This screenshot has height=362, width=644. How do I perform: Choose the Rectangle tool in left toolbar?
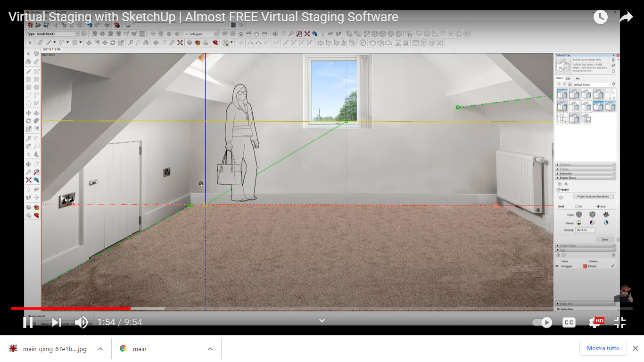(x=28, y=80)
